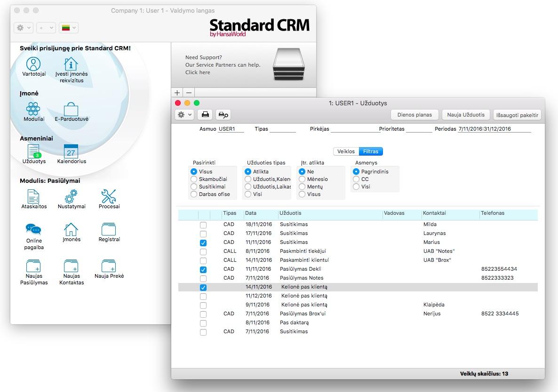
Task: Select the CC radio under Asmenys
Action: pos(356,179)
